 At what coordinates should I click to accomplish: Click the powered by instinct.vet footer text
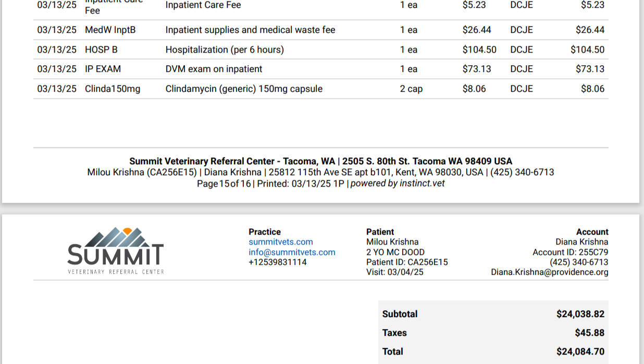click(x=398, y=184)
